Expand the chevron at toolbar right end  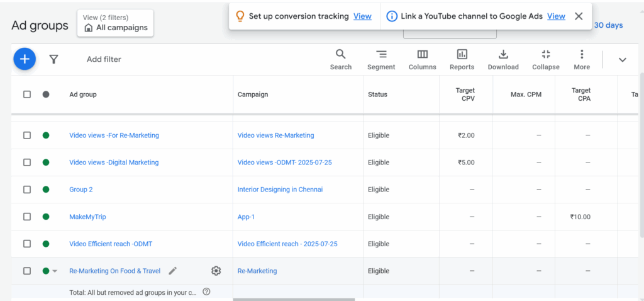point(623,60)
